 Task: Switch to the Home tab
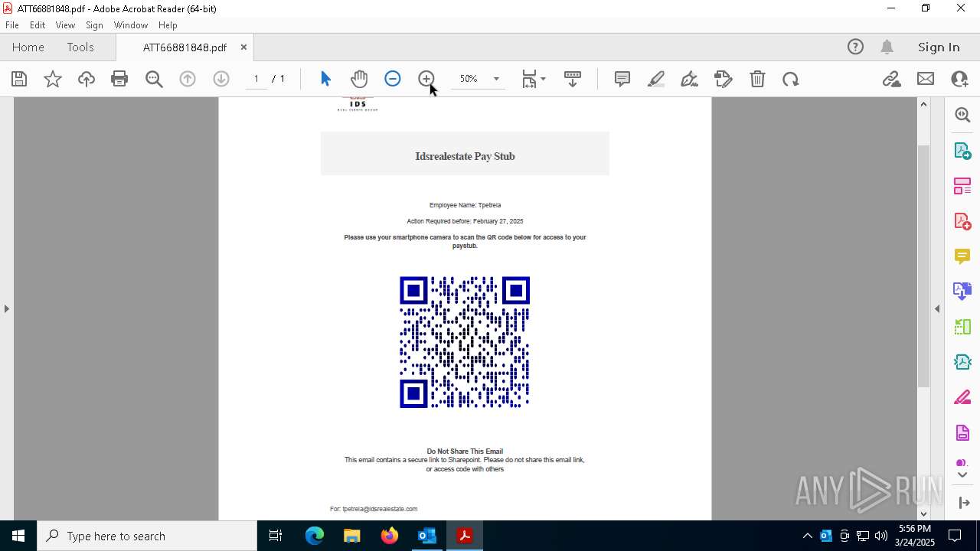click(28, 47)
